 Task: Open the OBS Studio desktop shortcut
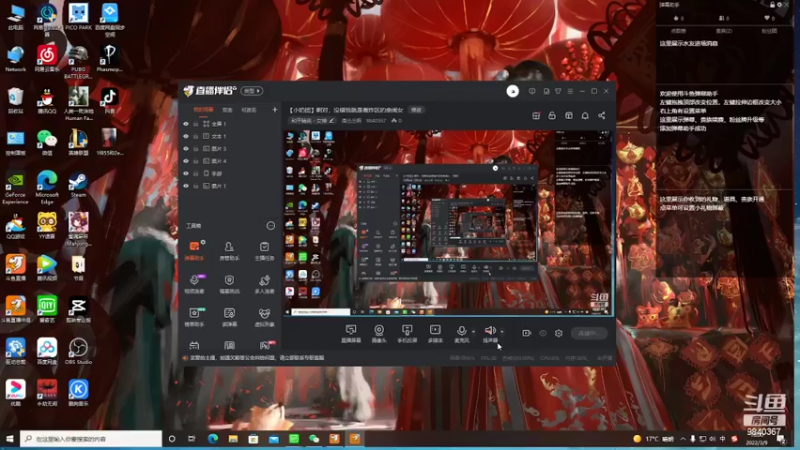tap(78, 351)
